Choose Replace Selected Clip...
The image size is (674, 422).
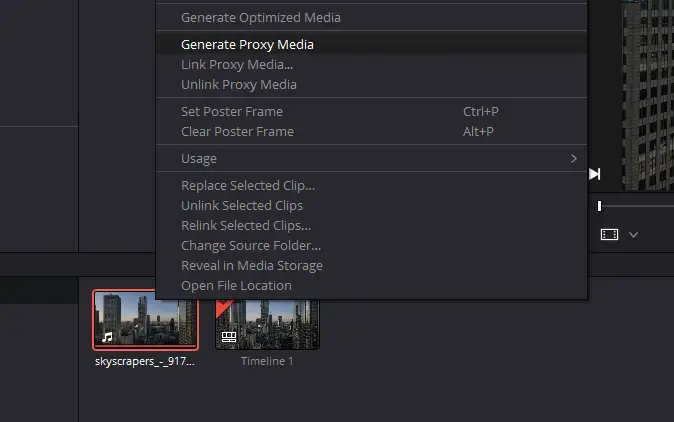coord(371,185)
